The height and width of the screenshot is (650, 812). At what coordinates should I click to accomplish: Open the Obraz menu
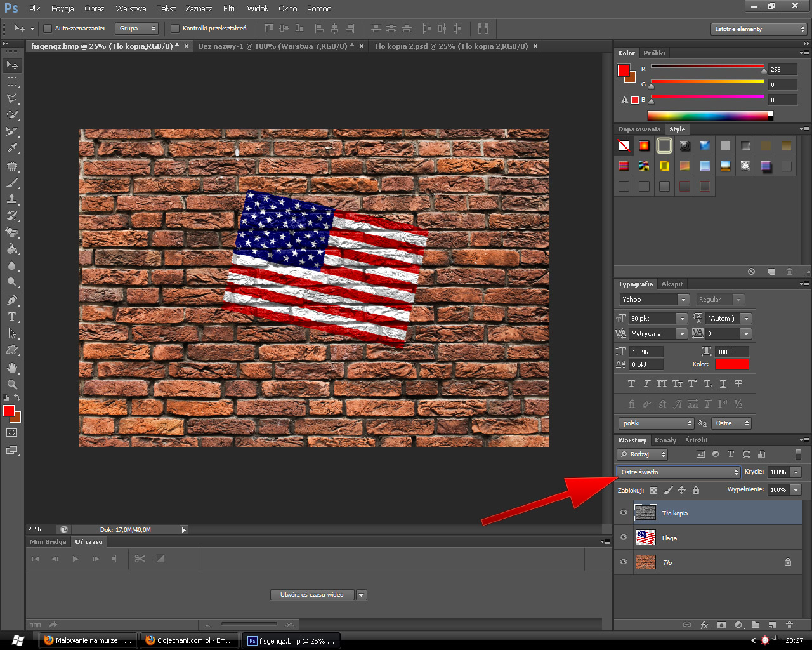[95, 8]
